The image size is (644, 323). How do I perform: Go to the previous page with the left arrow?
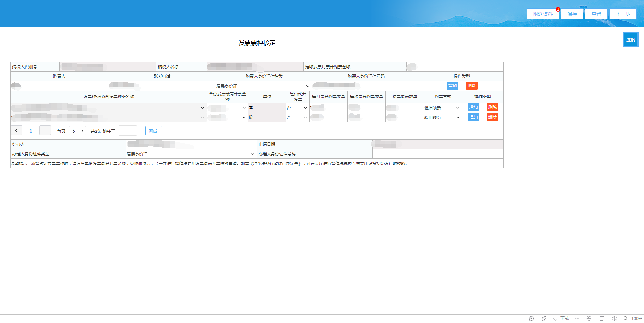pyautogui.click(x=16, y=131)
